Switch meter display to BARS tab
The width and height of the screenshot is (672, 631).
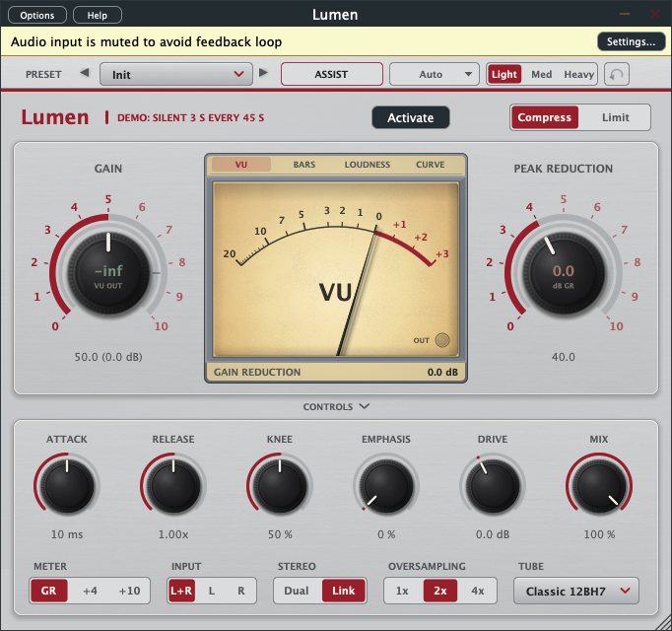304,165
